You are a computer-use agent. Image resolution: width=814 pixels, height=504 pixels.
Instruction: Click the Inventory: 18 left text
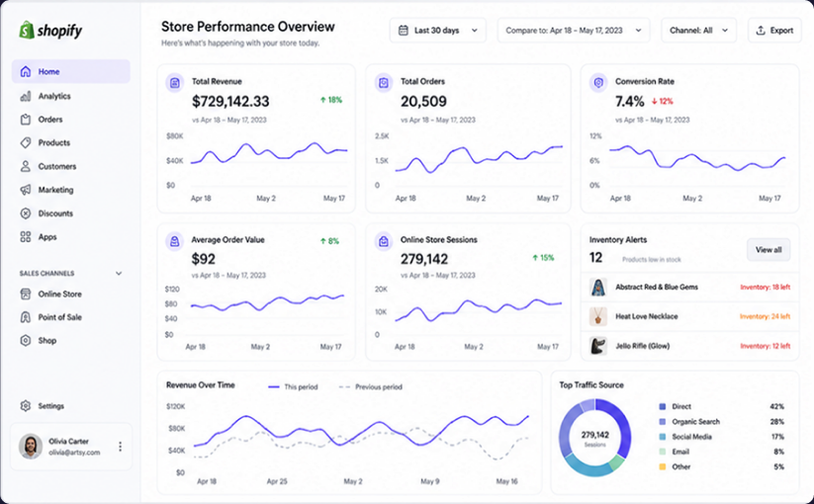click(766, 287)
